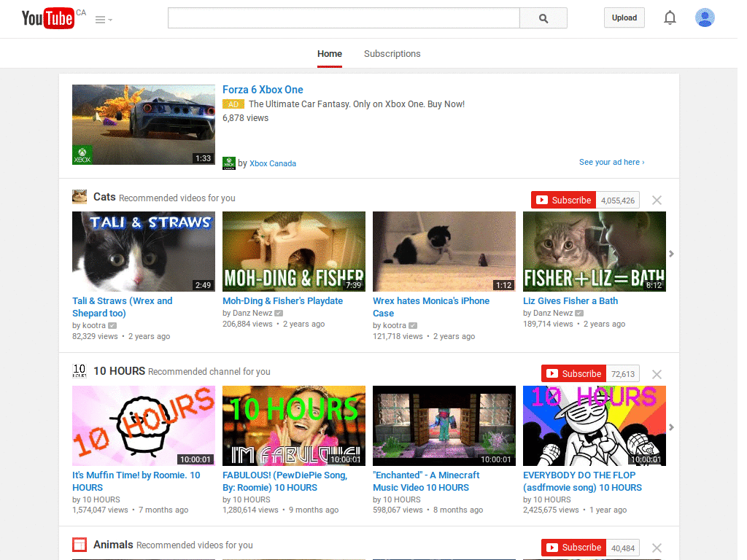Click the yellow AD badge

[233, 104]
